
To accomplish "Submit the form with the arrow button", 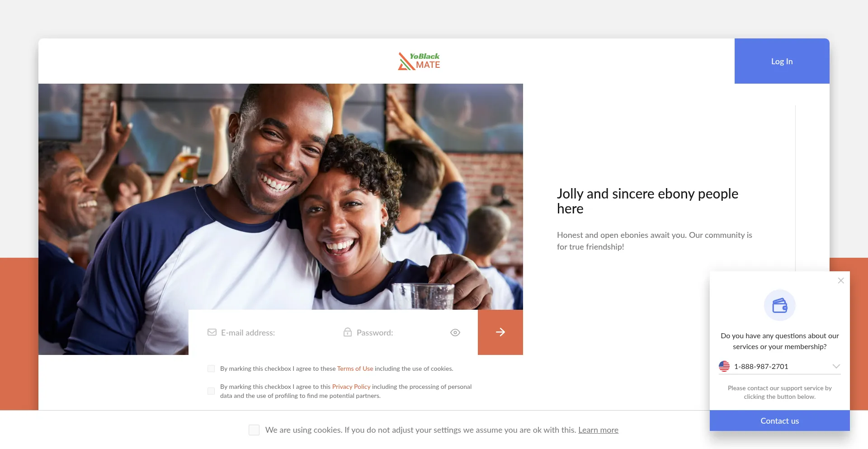I will pos(500,332).
